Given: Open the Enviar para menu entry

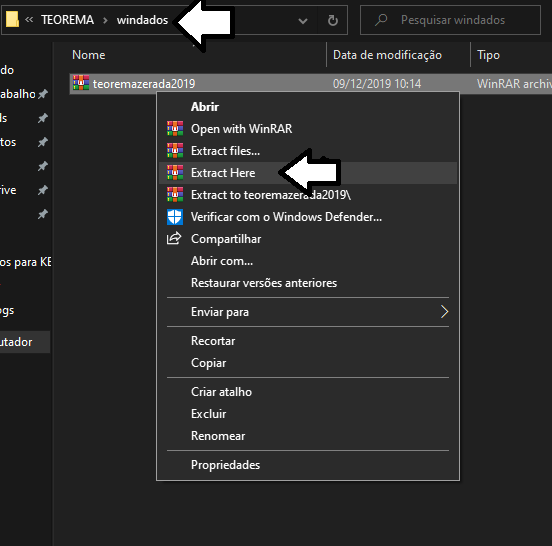Looking at the screenshot, I should [x=308, y=312].
